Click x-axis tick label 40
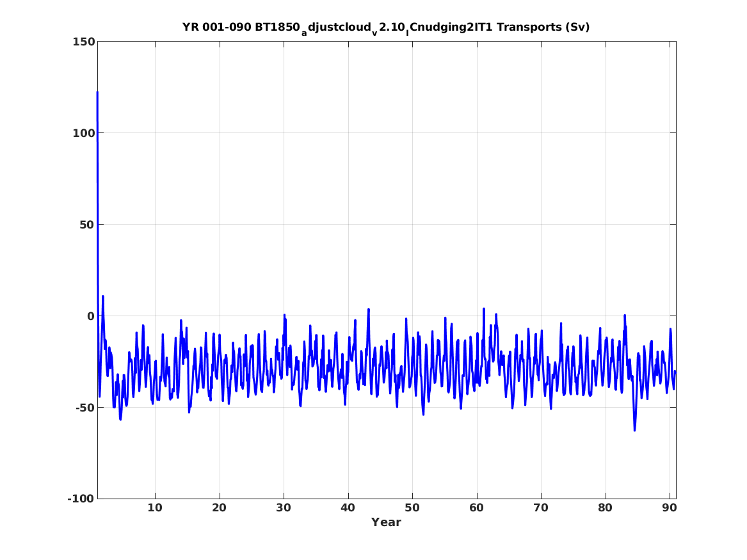 tap(348, 508)
